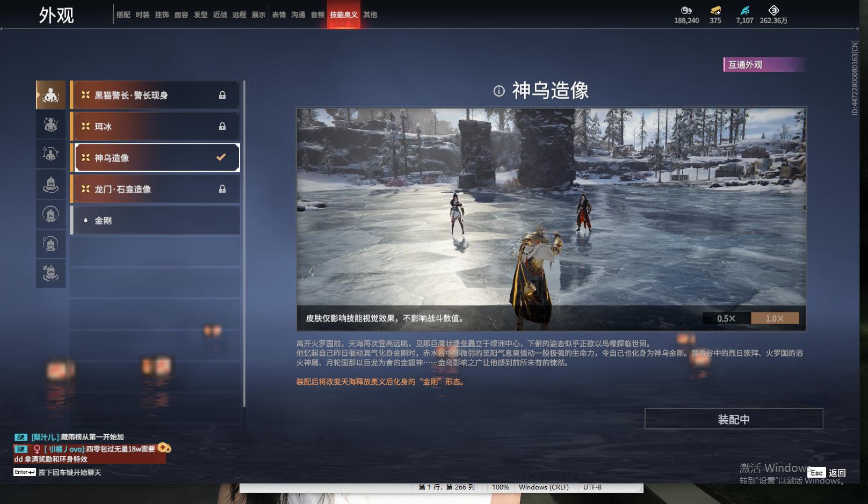Select the bell icon in circle with arrow

tap(50, 244)
